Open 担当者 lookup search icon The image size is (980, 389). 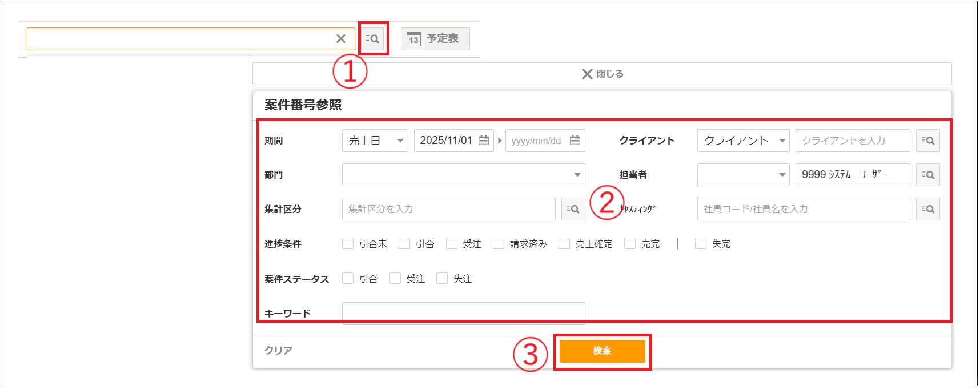click(x=928, y=175)
